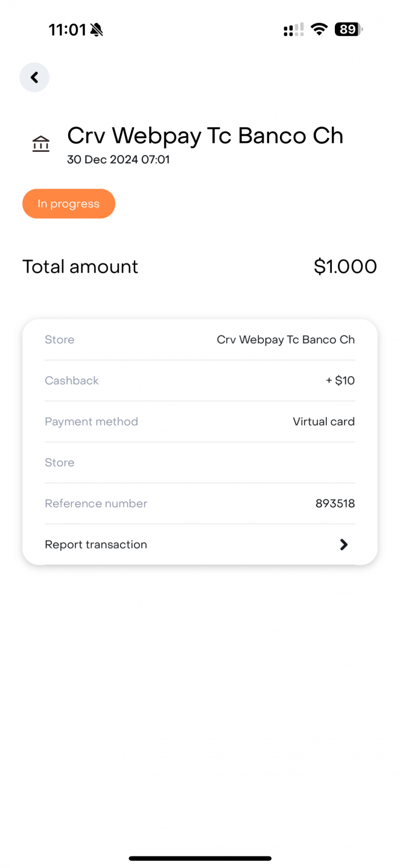Tap the Total amount label
The height and width of the screenshot is (868, 400).
pos(80,266)
